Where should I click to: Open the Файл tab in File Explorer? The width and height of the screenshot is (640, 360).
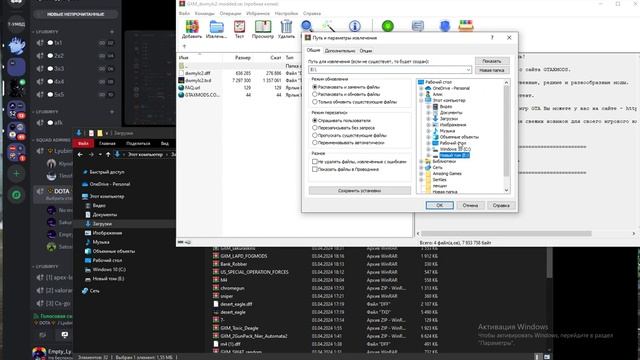point(83,143)
